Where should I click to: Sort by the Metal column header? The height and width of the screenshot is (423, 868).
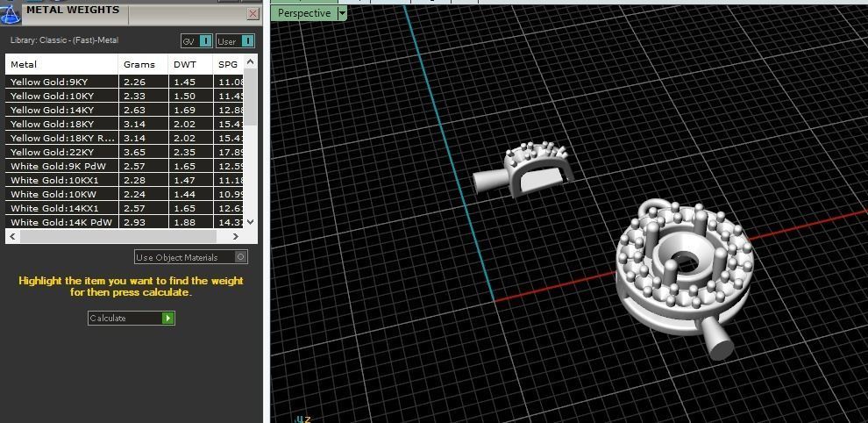point(61,64)
